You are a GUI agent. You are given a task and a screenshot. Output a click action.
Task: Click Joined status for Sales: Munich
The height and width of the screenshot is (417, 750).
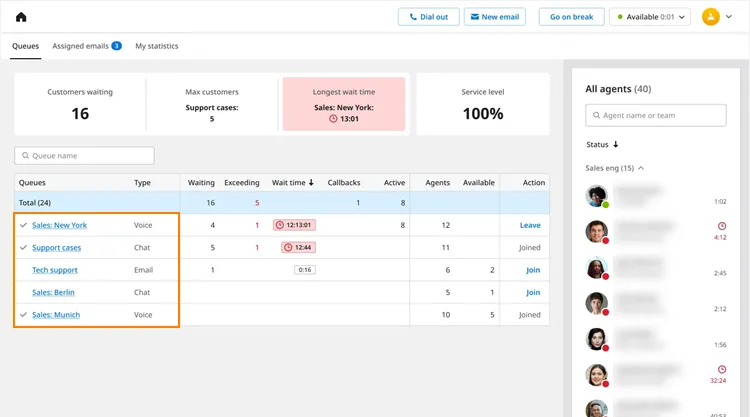[x=529, y=315]
